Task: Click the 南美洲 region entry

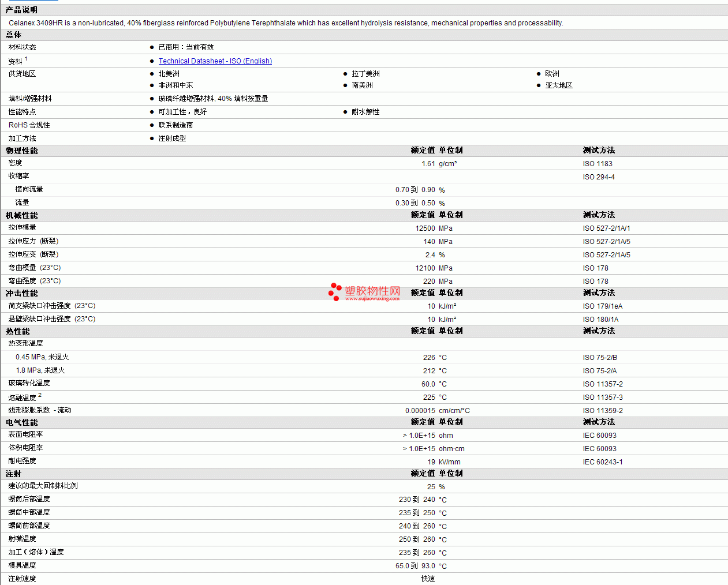Action: [x=363, y=85]
